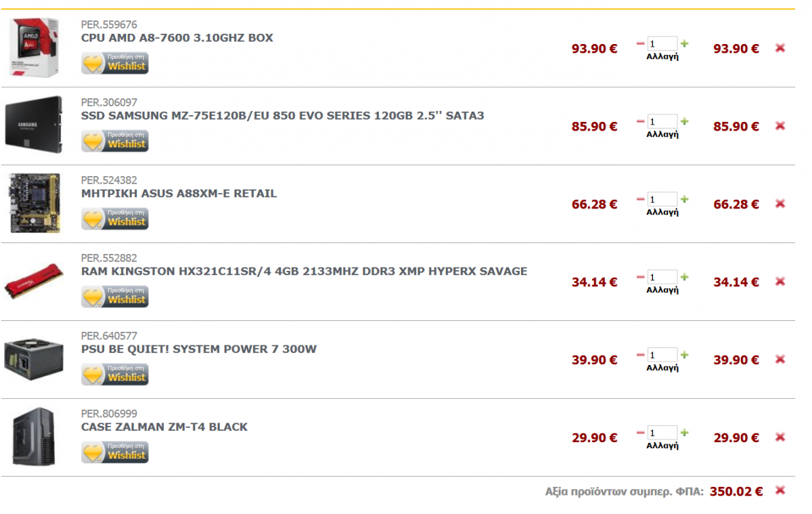
Task: Focus quantity field for Kingston RAM
Action: click(662, 277)
